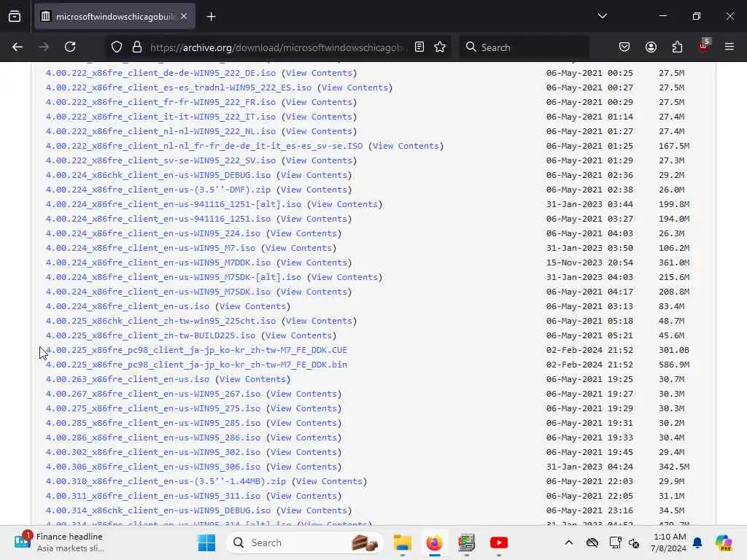Open the Extensions puzzle icon
Image resolution: width=747 pixels, height=560 pixels.
pos(677,47)
